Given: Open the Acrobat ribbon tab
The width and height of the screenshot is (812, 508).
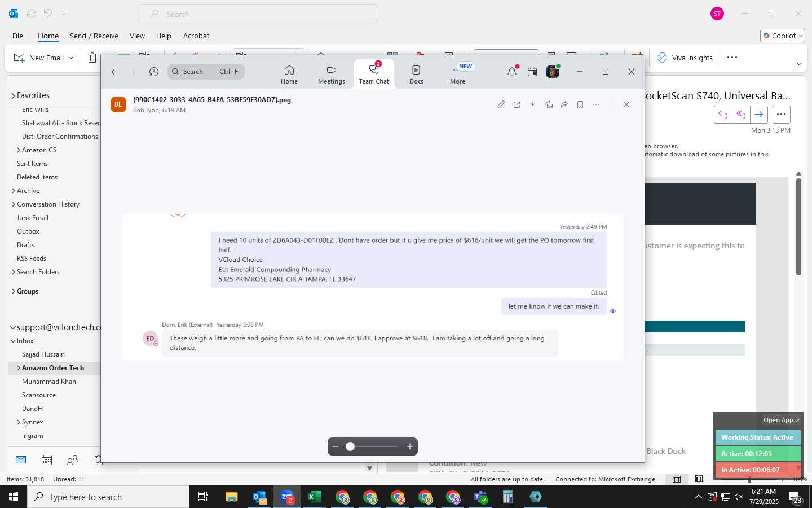Looking at the screenshot, I should tap(196, 36).
